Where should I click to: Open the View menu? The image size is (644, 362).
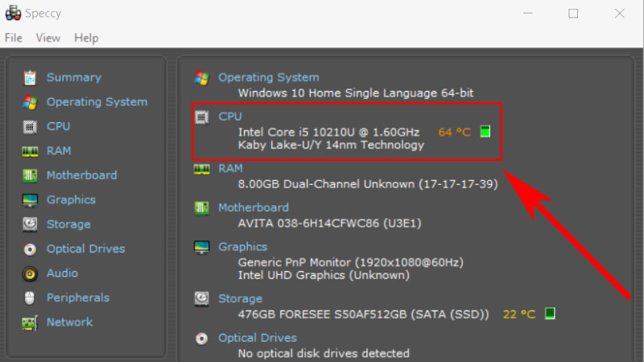[48, 38]
